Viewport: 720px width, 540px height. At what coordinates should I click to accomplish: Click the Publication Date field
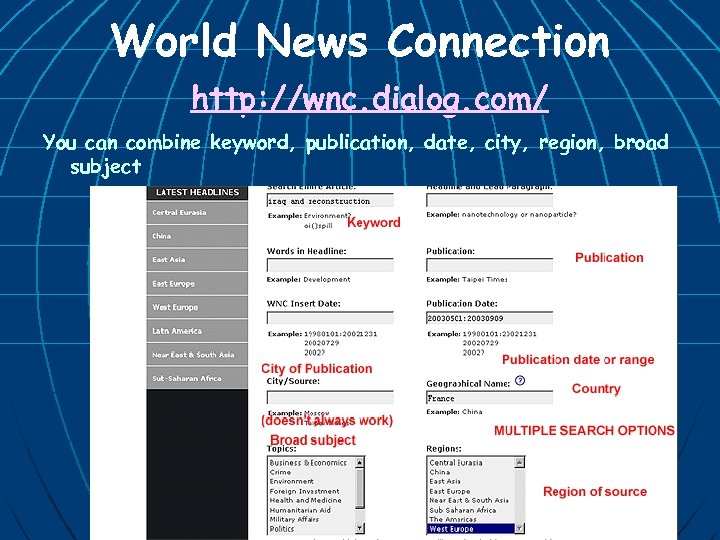pyautogui.click(x=489, y=318)
